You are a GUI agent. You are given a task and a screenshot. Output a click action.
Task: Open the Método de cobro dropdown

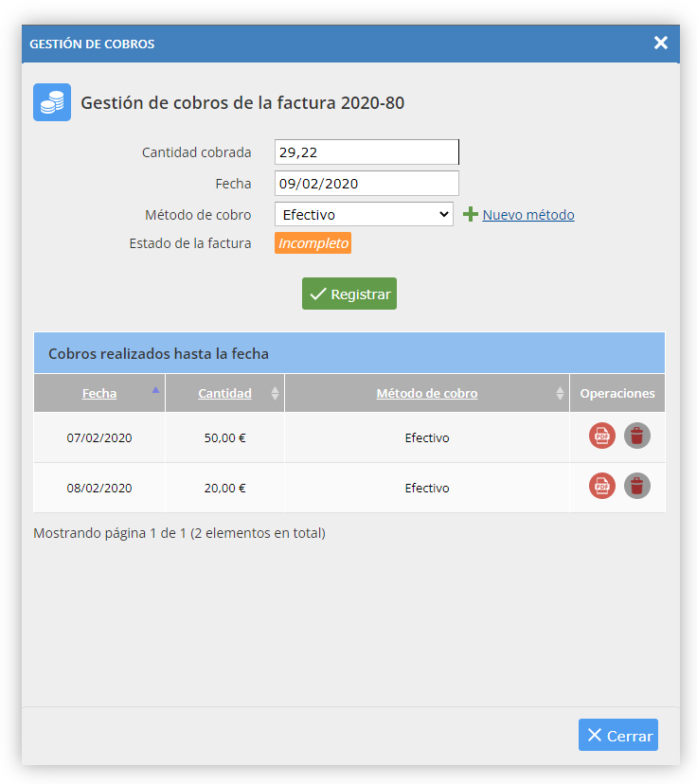364,215
